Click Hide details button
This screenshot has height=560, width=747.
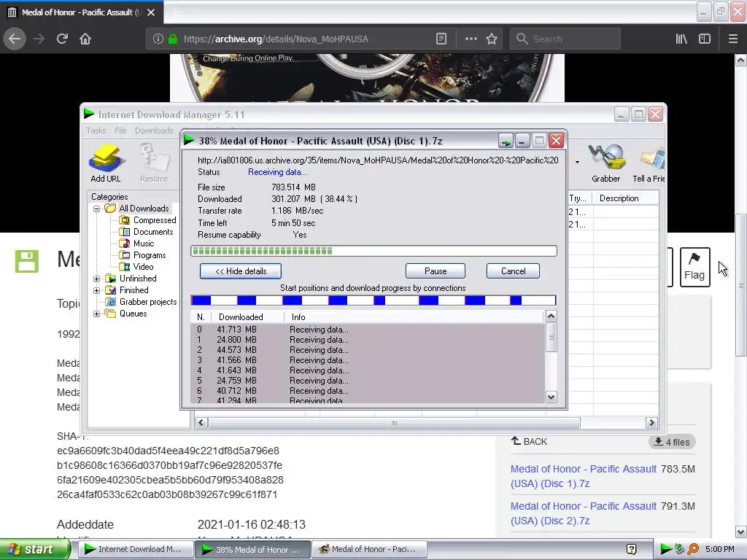pos(241,271)
